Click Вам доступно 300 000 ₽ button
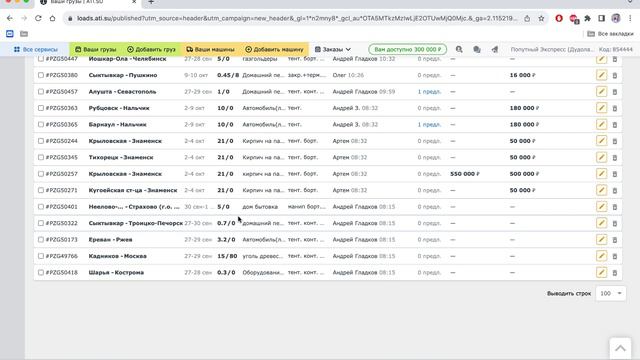640x360 pixels. click(x=407, y=49)
